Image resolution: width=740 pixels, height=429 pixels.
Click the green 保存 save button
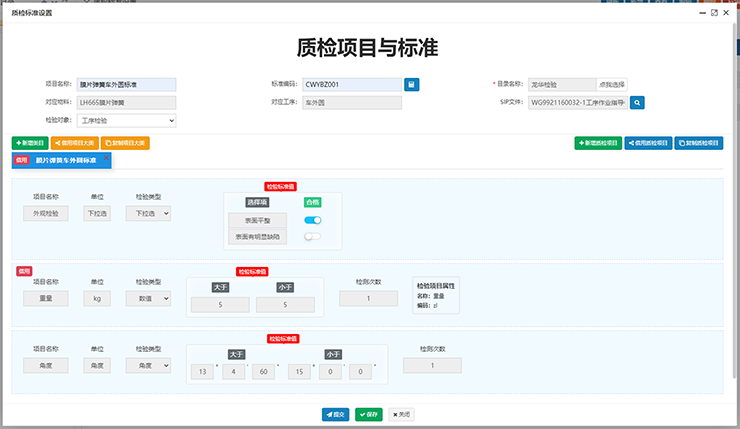point(369,414)
